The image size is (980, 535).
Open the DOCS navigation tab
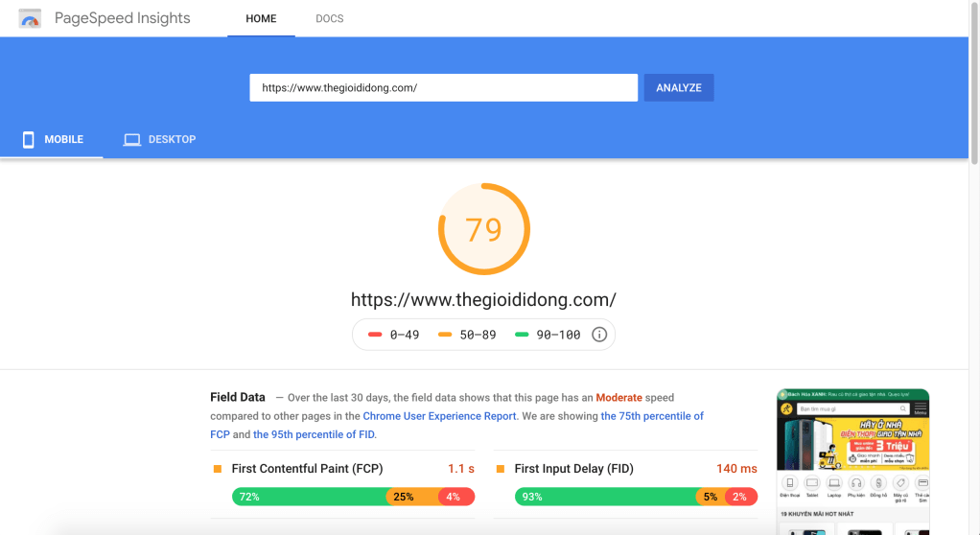[x=329, y=18]
